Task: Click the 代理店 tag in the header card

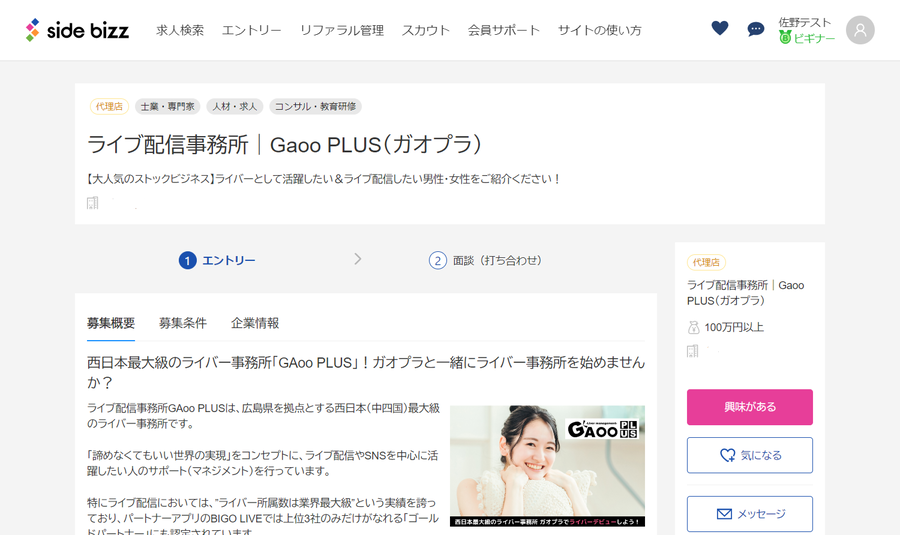Action: [x=109, y=106]
